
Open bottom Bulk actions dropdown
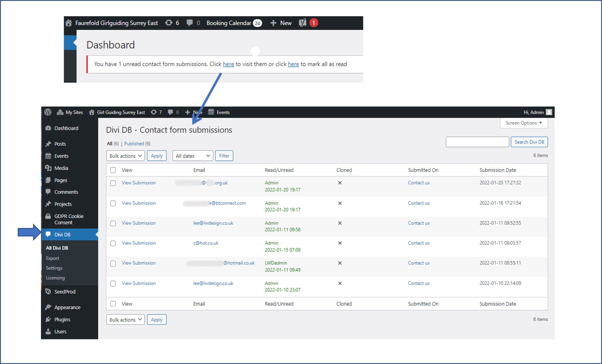click(125, 320)
